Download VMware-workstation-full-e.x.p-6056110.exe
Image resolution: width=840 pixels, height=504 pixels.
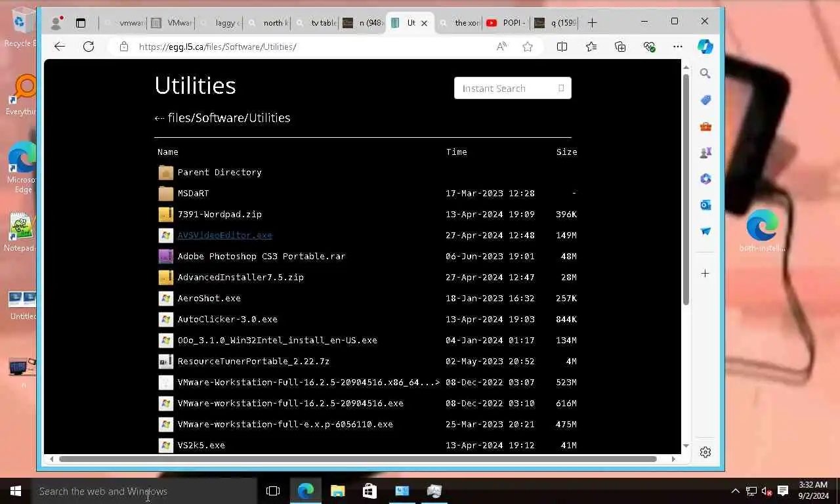coord(285,424)
